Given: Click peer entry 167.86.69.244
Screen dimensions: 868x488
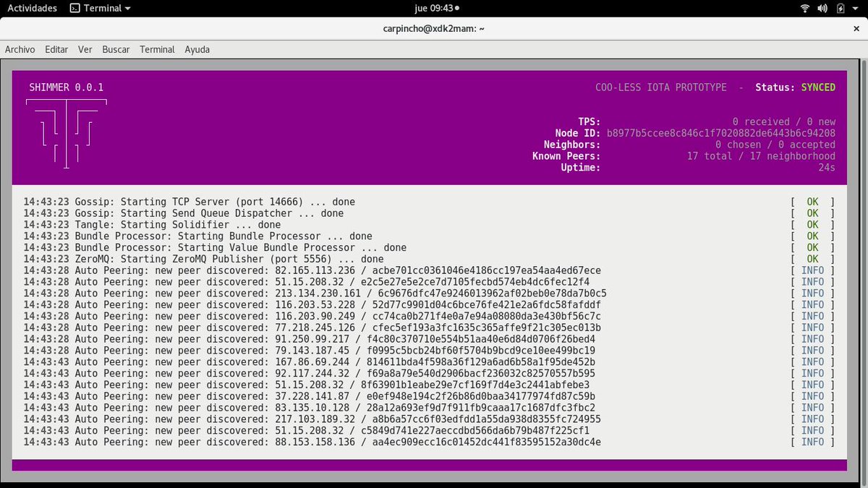Looking at the screenshot, I should tap(309, 362).
